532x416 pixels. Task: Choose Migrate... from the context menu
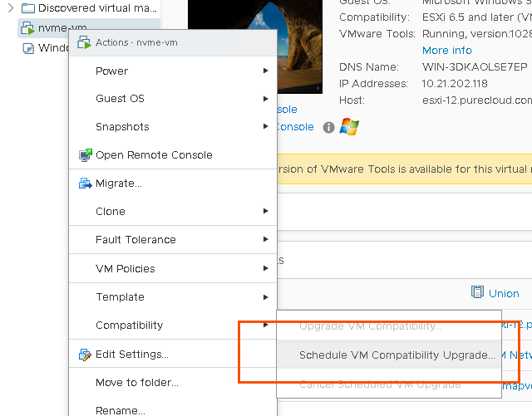[x=173, y=183]
